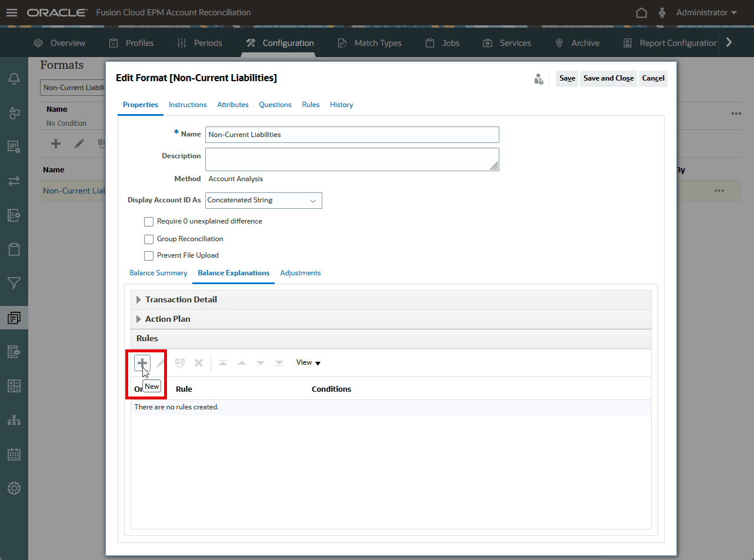Click the Save button
The height and width of the screenshot is (560, 754).
[x=567, y=78]
